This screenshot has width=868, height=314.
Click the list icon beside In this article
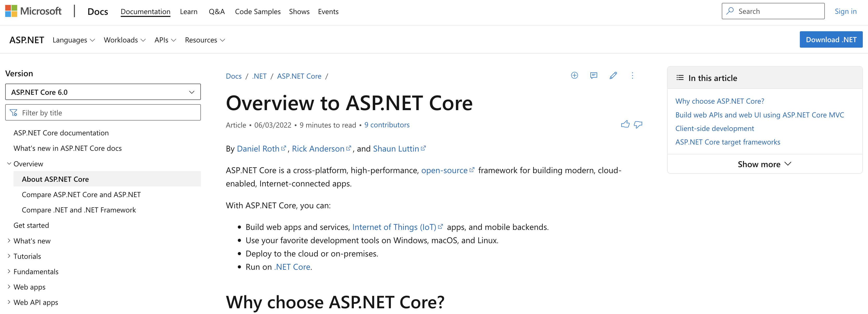680,78
